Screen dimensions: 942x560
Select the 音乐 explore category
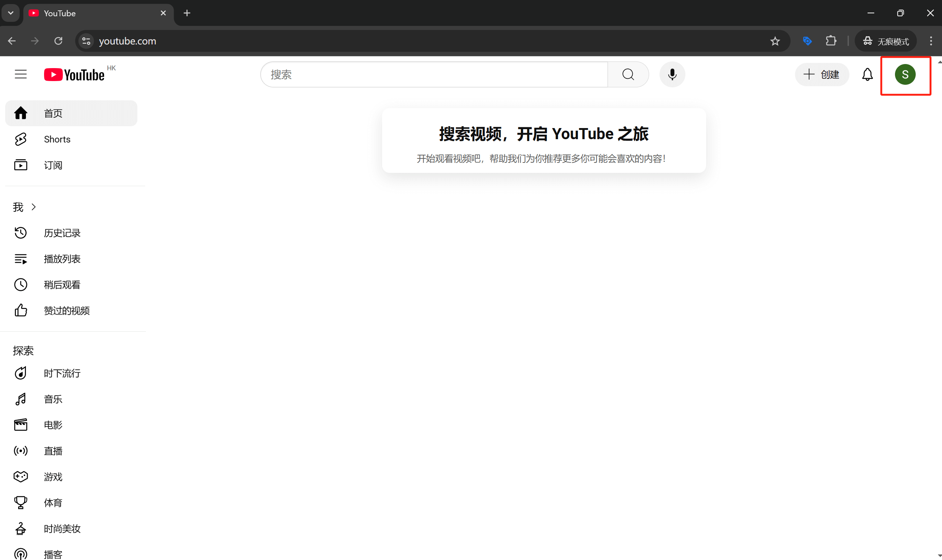pyautogui.click(x=53, y=399)
